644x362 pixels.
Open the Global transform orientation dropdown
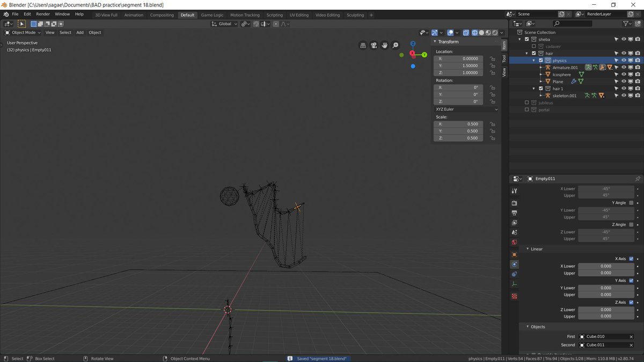(x=224, y=24)
